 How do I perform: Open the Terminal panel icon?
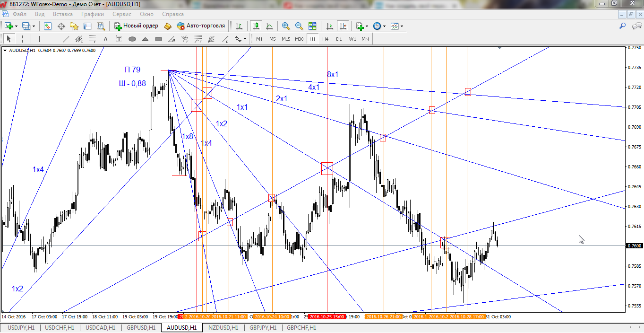[87, 26]
